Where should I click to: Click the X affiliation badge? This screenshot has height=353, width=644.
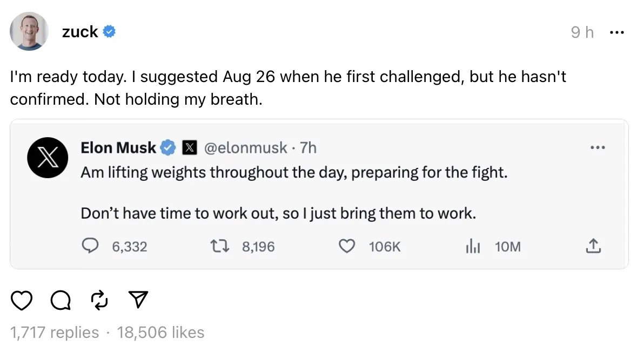[189, 147]
